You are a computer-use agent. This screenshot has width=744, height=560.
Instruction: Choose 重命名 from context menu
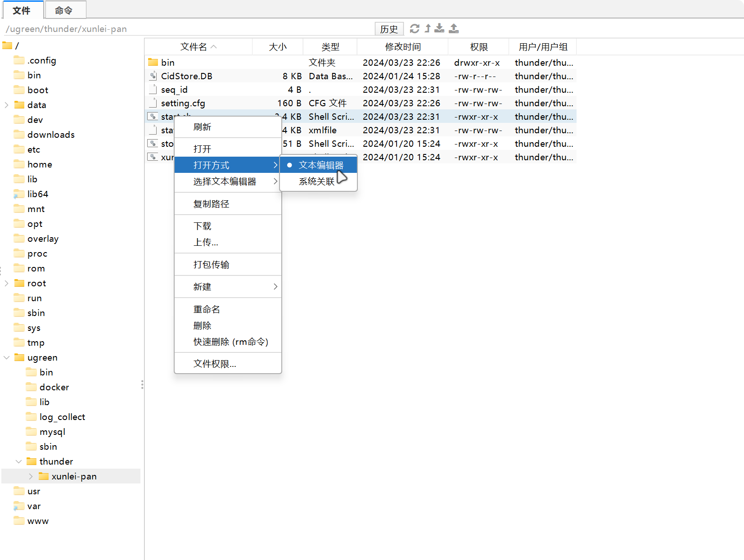(228, 309)
